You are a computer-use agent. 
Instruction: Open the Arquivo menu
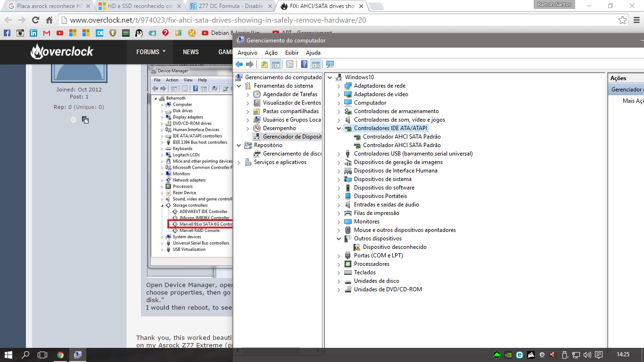[248, 53]
